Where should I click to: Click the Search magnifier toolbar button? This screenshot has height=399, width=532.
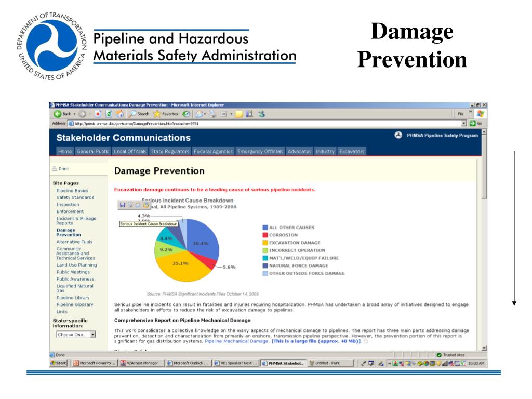click(x=139, y=114)
